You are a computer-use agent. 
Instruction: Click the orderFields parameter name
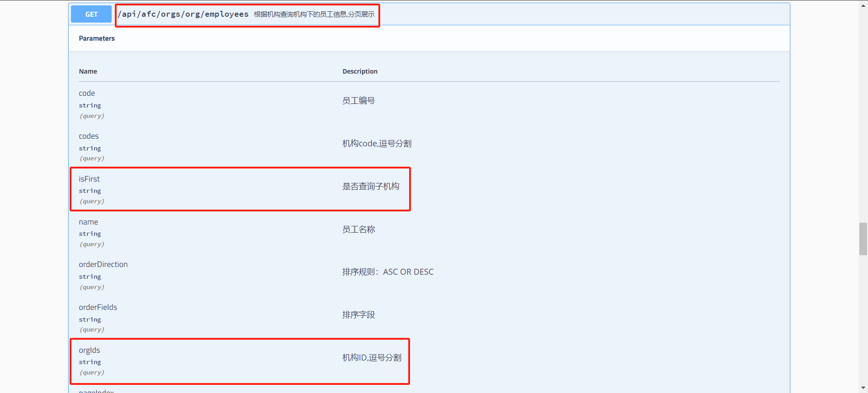click(x=98, y=307)
